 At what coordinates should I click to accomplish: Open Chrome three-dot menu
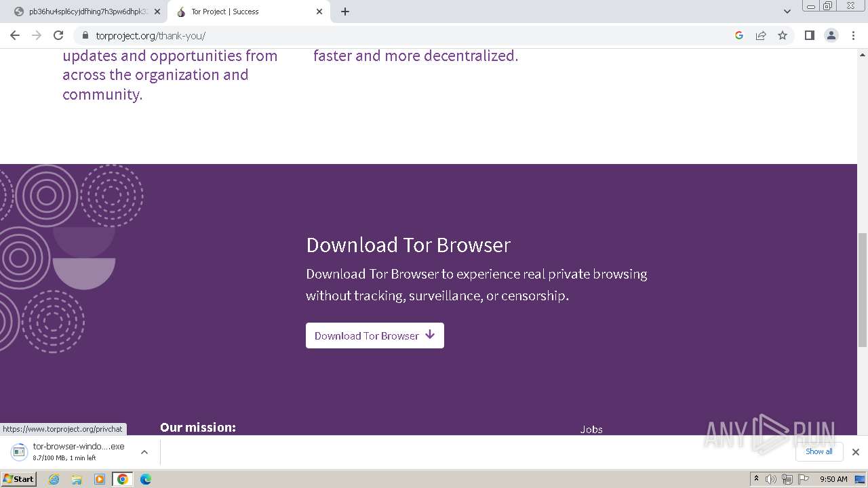853,35
